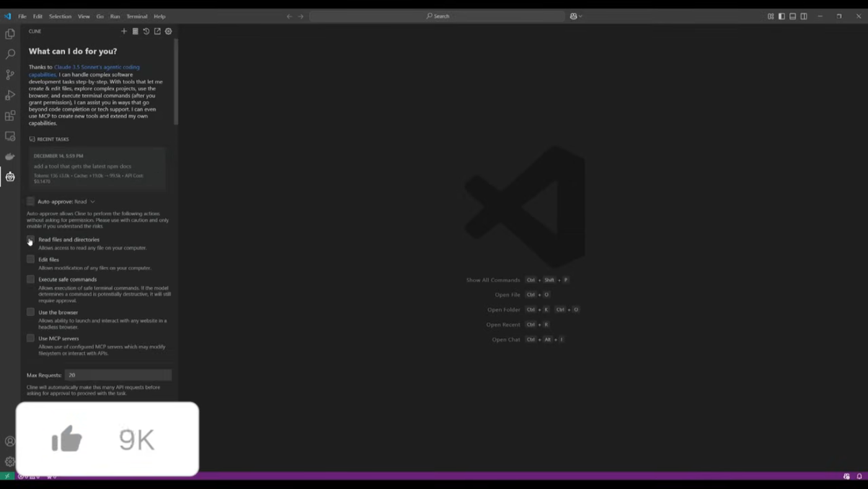The image size is (868, 489).
Task: Enable the Use MCP servers checkbox
Action: coord(30,338)
